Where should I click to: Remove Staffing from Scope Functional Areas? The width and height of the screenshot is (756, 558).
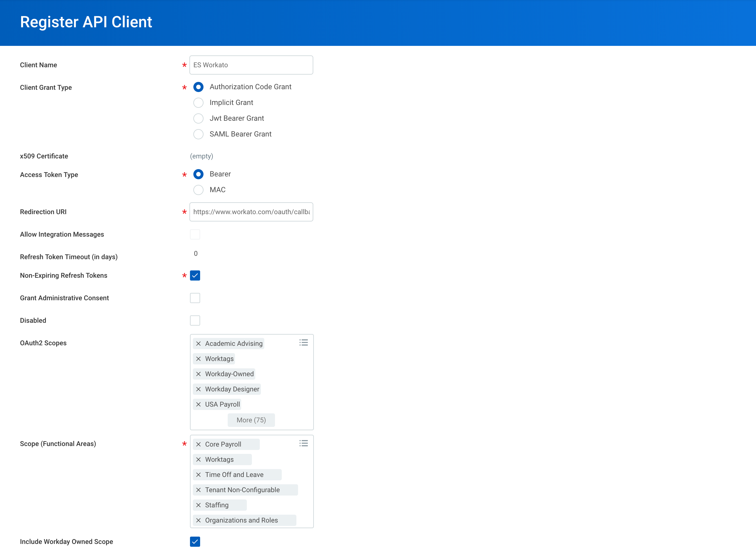[x=198, y=505]
